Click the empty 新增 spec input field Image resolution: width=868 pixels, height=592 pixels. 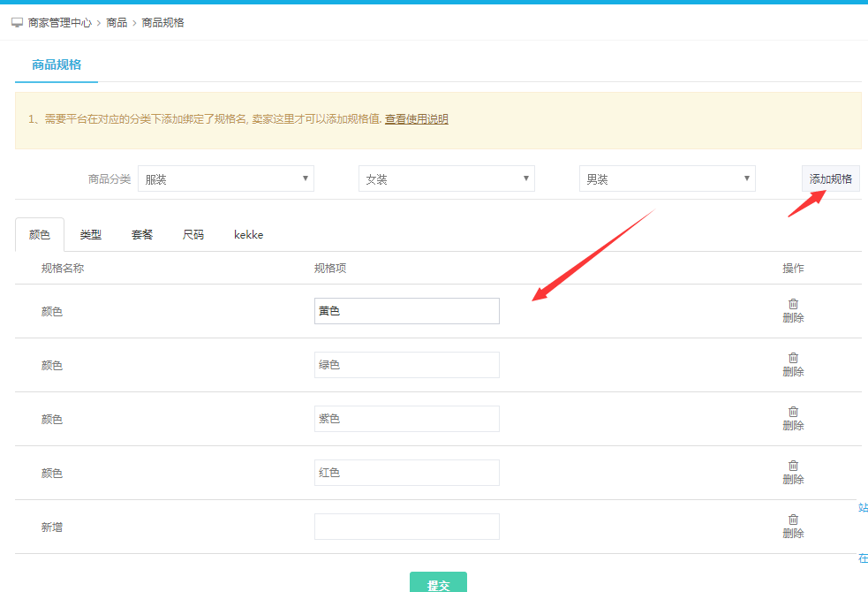click(406, 527)
